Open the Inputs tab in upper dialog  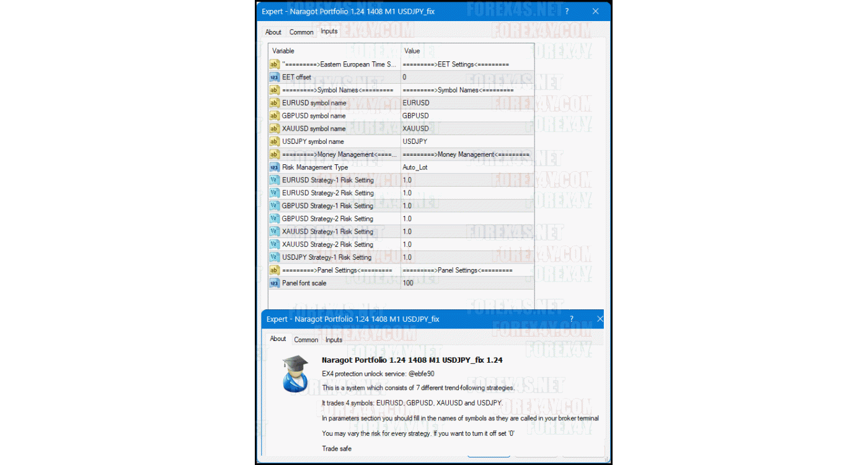point(329,32)
